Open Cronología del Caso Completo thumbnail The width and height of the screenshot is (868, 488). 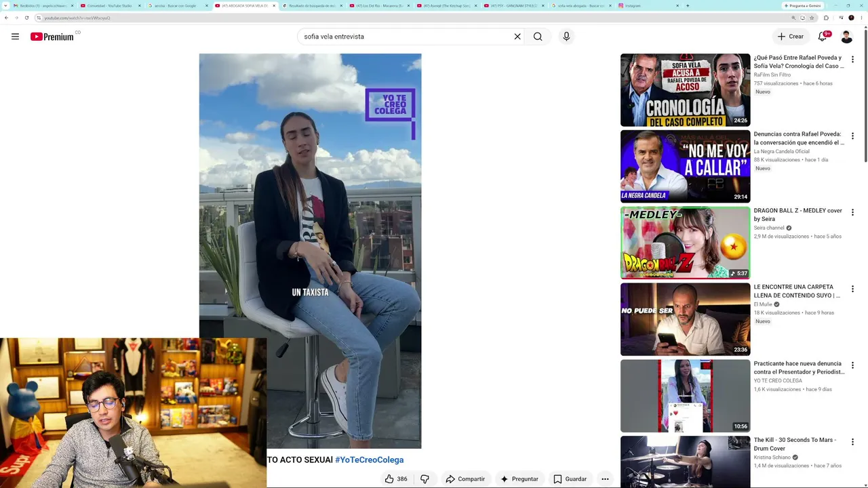685,90
